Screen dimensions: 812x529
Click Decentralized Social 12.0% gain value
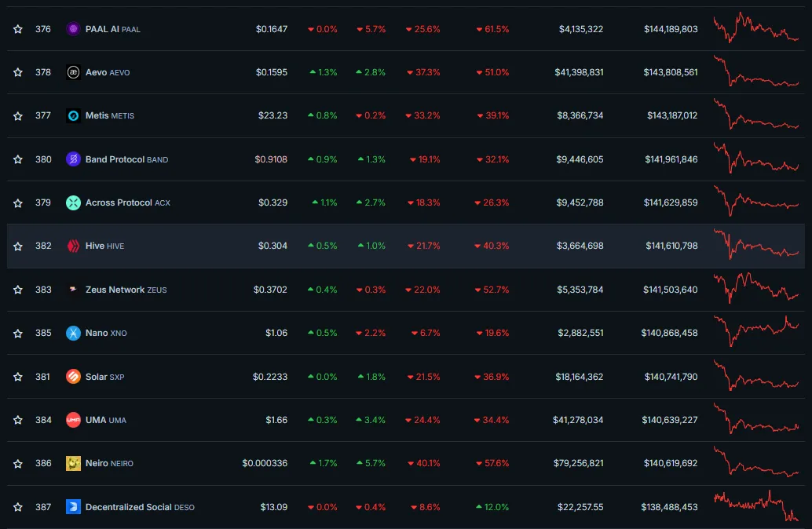[x=492, y=507]
